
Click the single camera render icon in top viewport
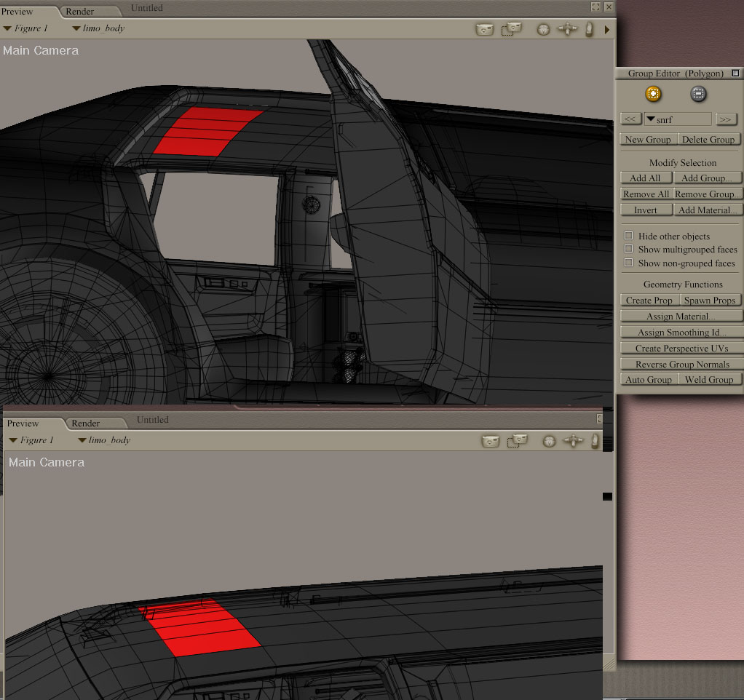click(x=484, y=30)
